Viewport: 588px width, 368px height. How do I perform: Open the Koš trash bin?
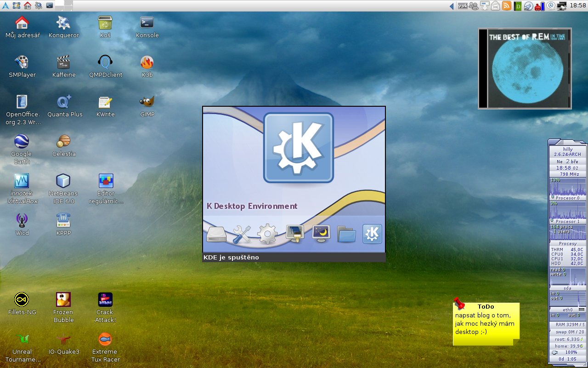pos(105,27)
